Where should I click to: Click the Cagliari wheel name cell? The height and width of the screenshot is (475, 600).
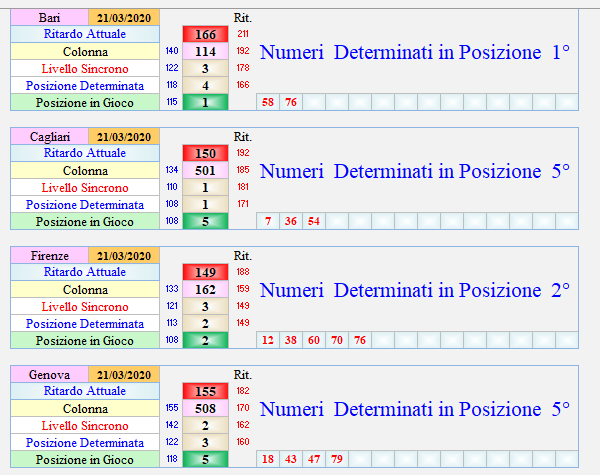pos(49,137)
